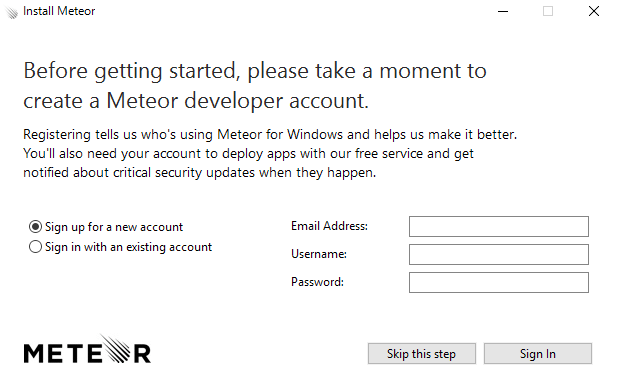Screen dimensions: 617x383
Task: Click the 'Sign In' button
Action: coord(538,353)
